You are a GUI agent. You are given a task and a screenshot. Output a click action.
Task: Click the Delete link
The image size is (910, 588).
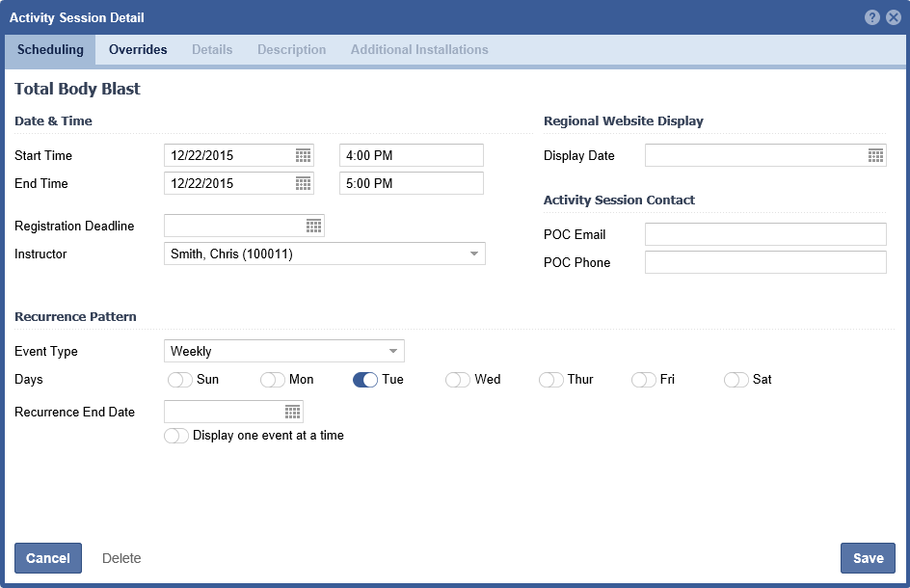(x=121, y=558)
